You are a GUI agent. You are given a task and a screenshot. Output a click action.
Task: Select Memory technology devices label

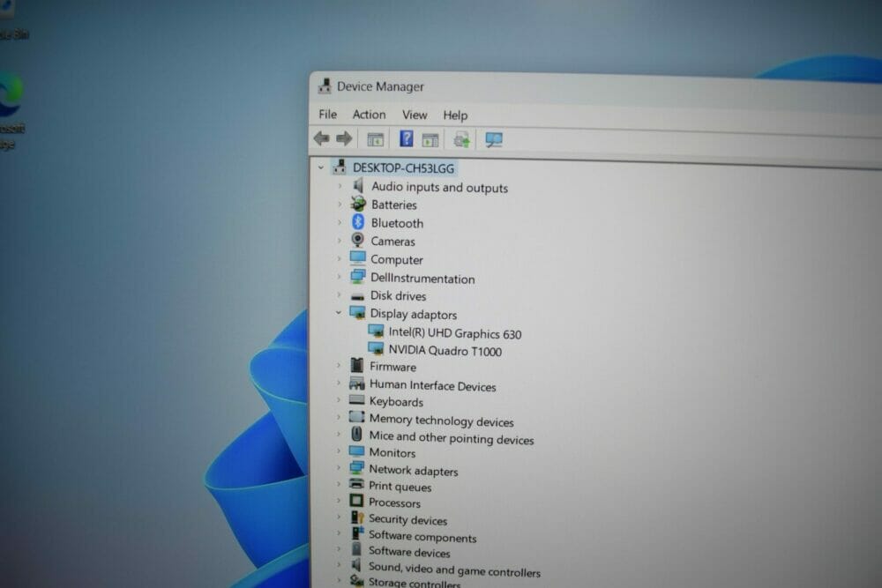point(442,421)
